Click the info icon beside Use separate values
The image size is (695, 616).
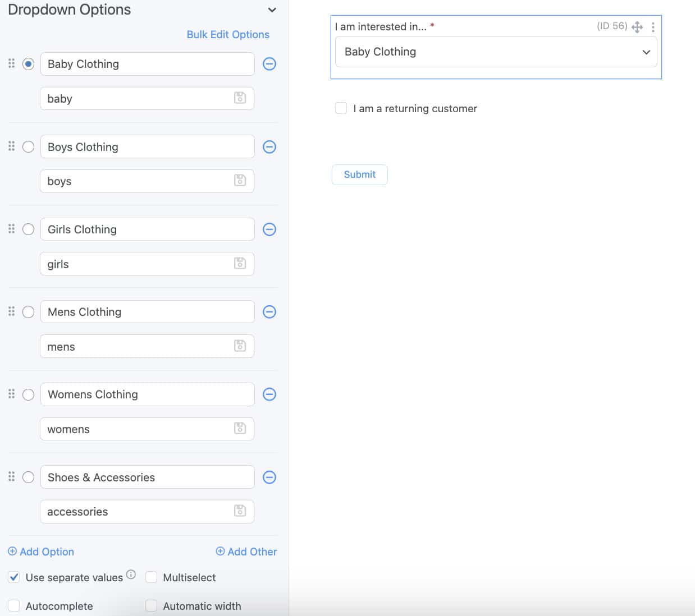(131, 574)
